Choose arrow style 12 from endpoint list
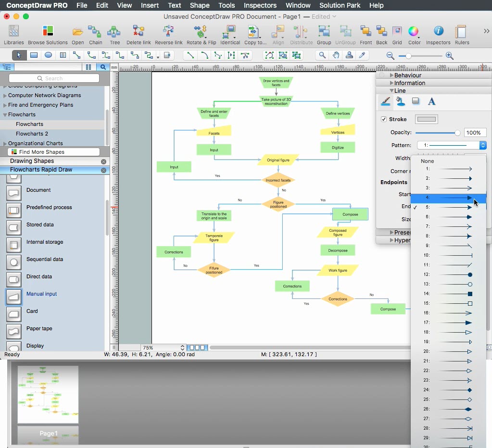 pyautogui.click(x=448, y=274)
